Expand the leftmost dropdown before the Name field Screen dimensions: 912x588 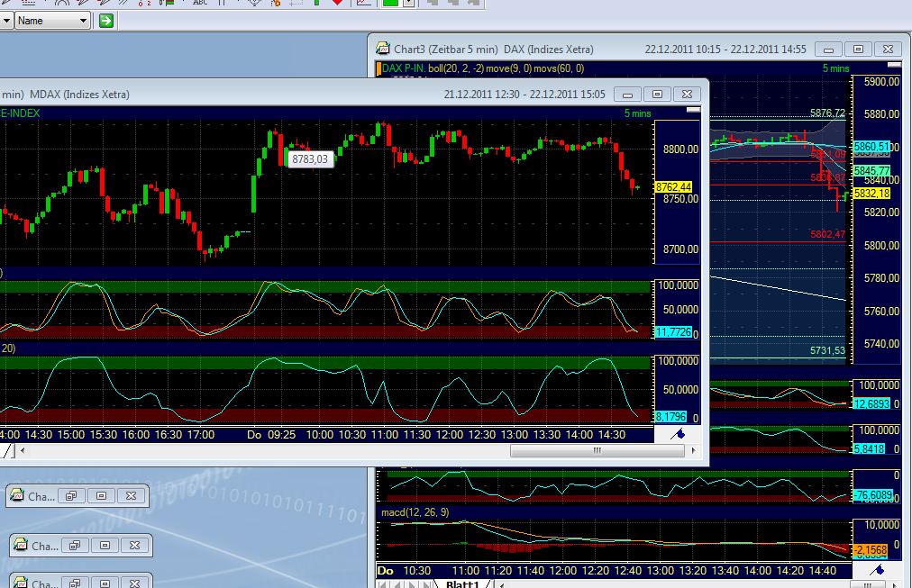7,20
